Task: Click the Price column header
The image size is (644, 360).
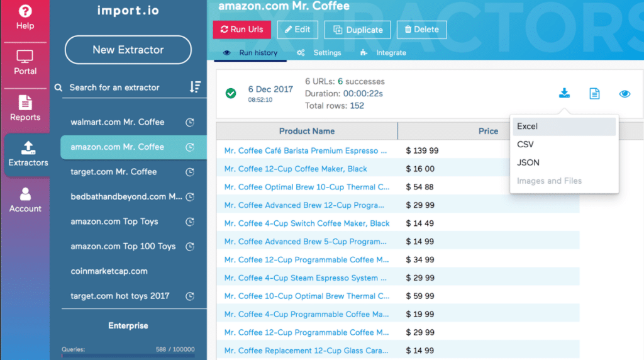Action: click(x=488, y=131)
